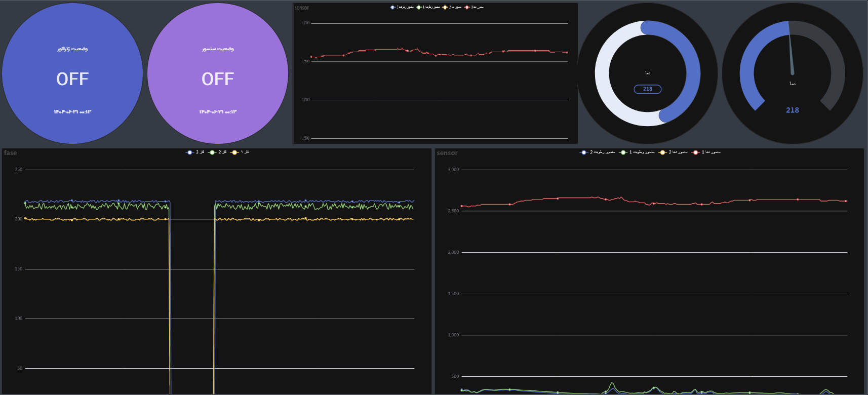Click red سنسور دما 1 marker in large sensor chart
This screenshot has height=395, width=868.
696,152
